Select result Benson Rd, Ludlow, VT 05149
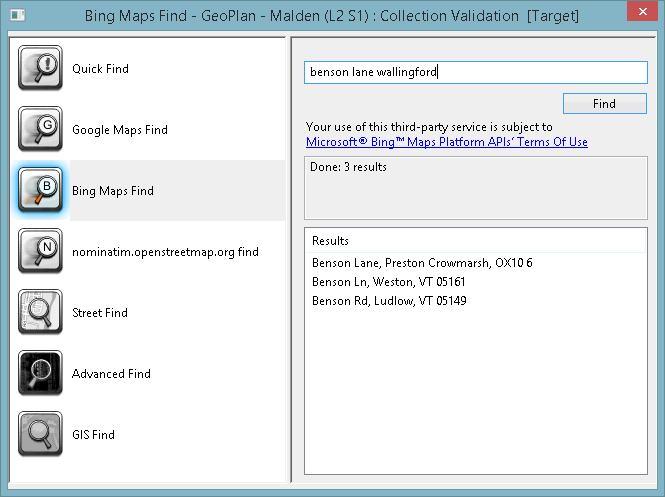Screen dimensions: 665x497 [389, 301]
